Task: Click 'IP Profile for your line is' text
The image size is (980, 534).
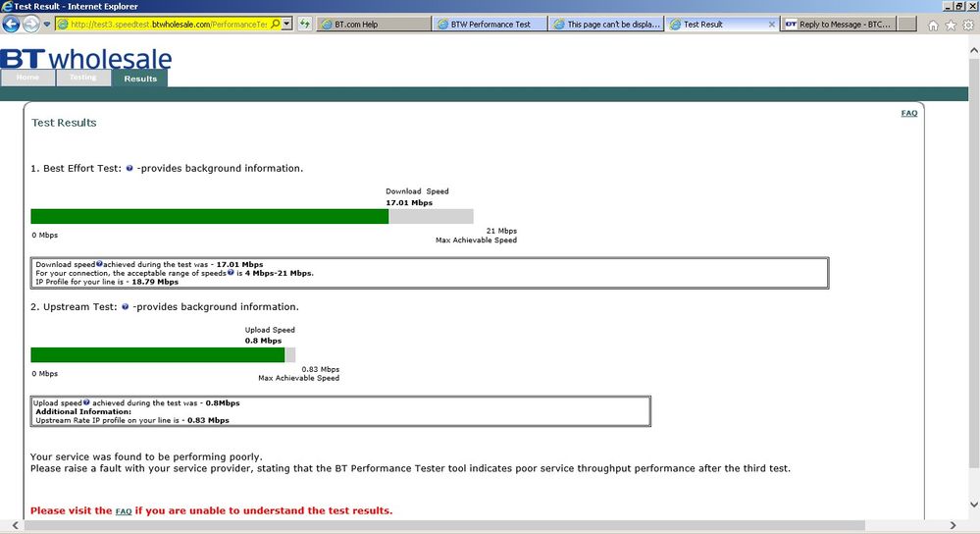Action: 81,282
